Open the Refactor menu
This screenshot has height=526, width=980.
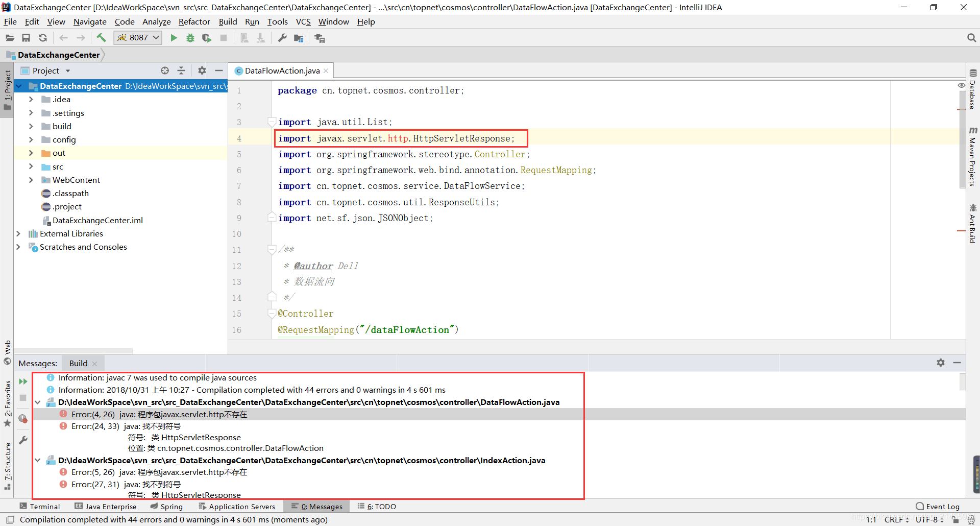194,21
